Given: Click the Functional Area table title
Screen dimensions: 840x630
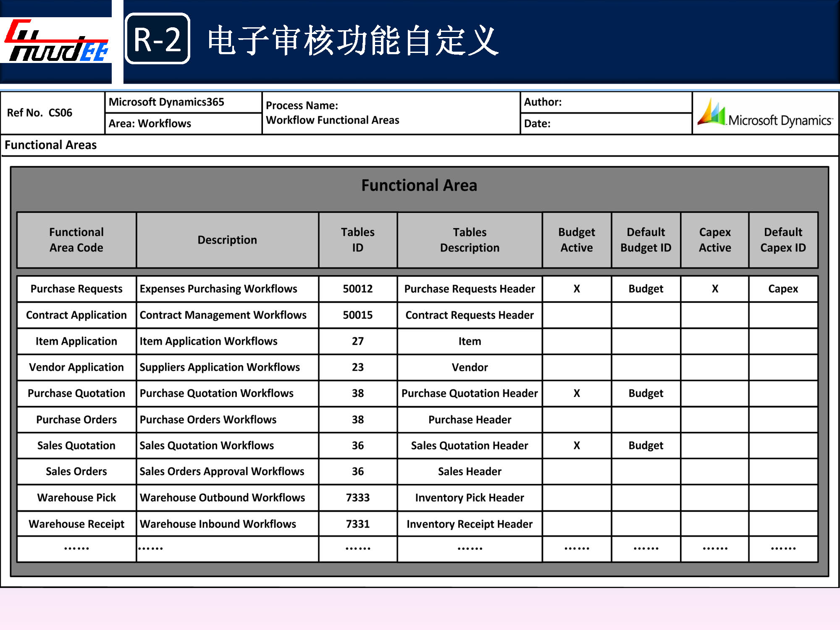Looking at the screenshot, I should (419, 185).
